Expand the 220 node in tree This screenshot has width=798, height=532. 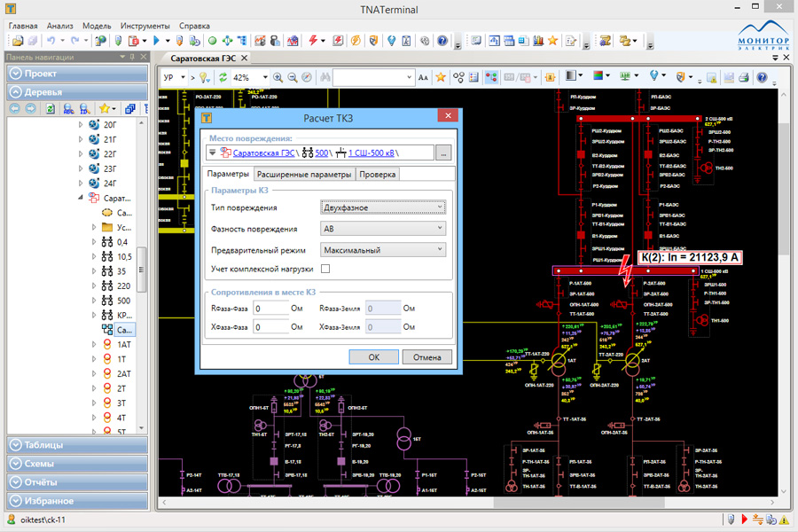click(94, 286)
